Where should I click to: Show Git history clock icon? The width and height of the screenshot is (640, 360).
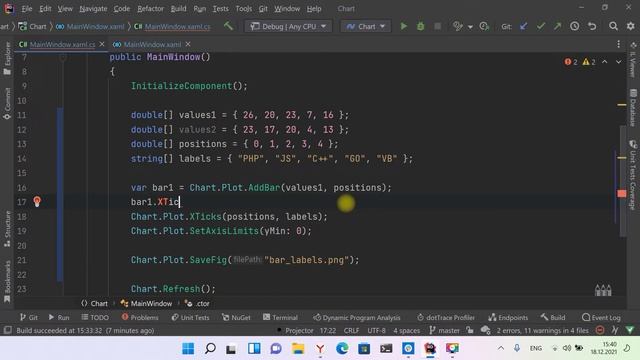point(574,26)
